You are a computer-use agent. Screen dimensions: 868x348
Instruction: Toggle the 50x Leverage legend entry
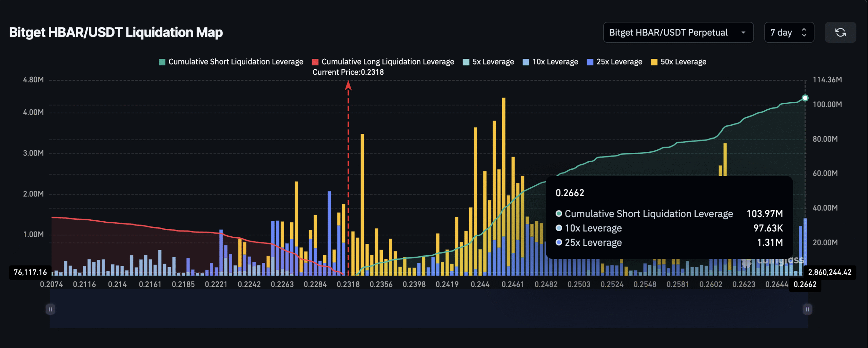tap(683, 61)
